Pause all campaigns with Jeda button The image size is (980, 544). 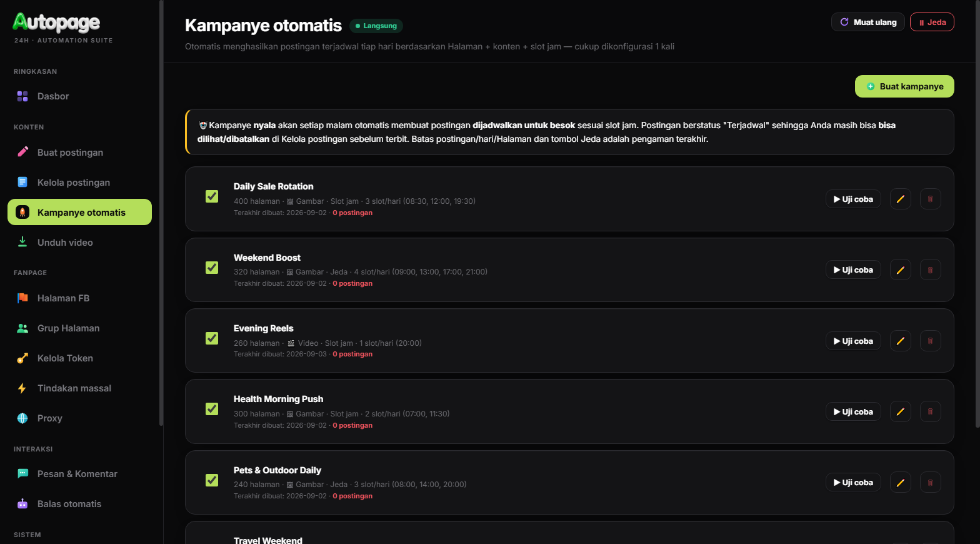(x=932, y=22)
